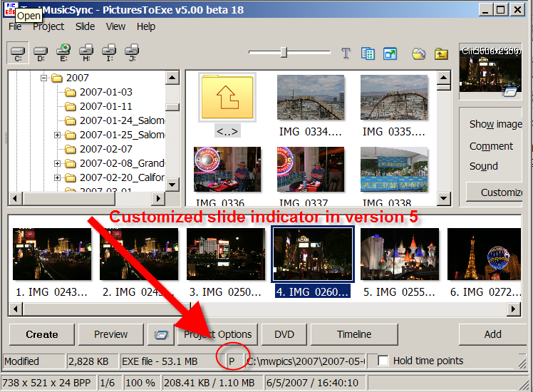Expand the 2007-02-20_Califor folder node
533x392 pixels.
coord(57,177)
